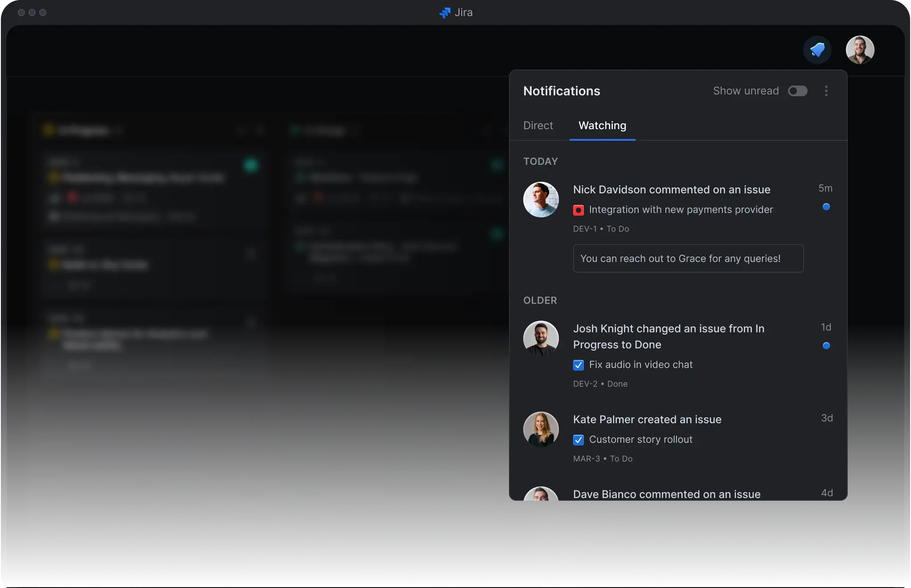Click the red bug issue type icon
The width and height of the screenshot is (911, 588).
578,210
